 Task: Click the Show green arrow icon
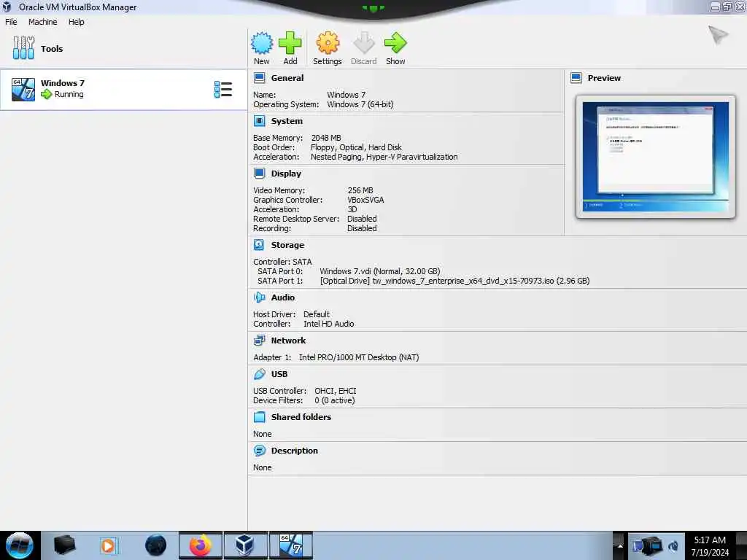coord(395,43)
